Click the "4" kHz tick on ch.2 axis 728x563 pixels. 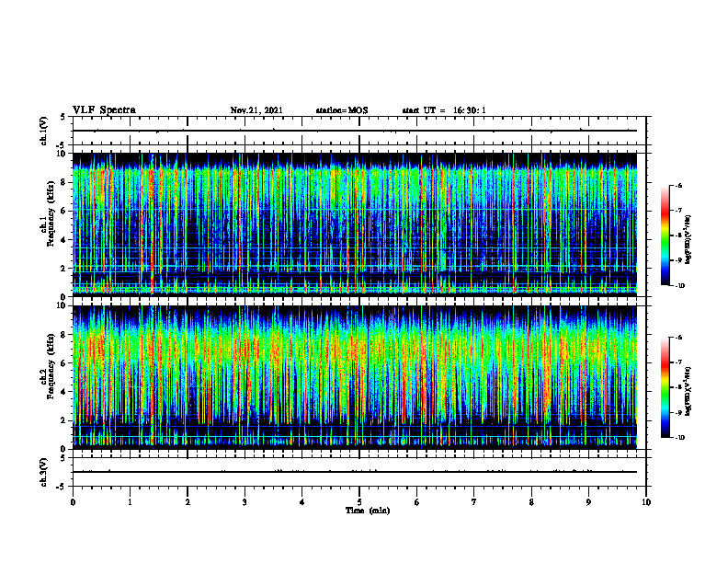pos(64,392)
